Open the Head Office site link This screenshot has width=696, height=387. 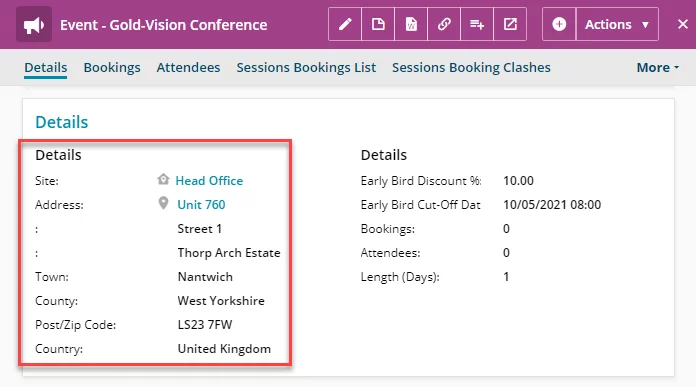209,181
